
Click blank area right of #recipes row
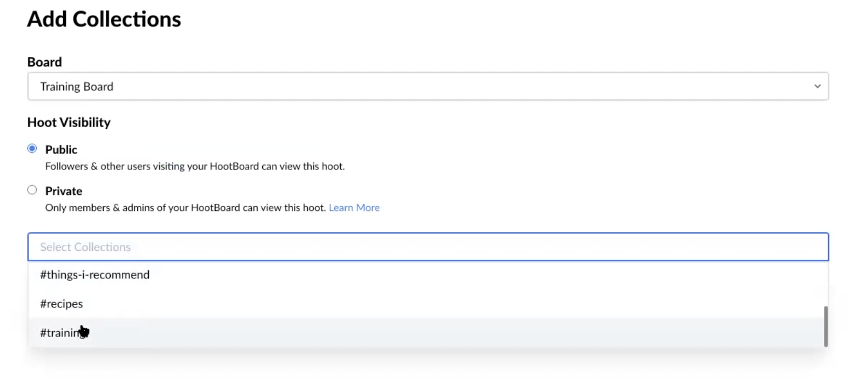439,304
